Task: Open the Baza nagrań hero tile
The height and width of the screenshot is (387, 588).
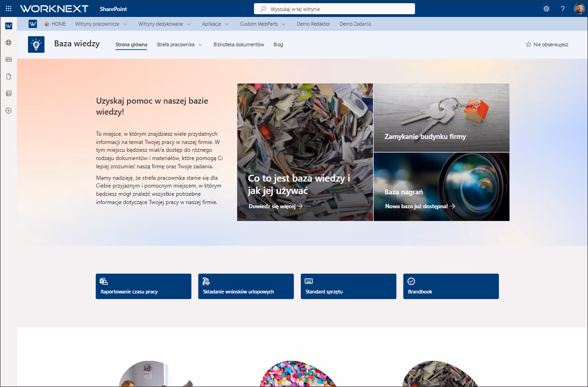Action: click(441, 187)
